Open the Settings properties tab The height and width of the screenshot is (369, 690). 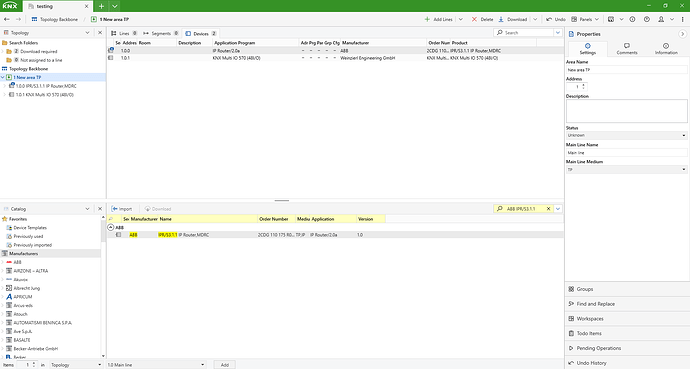(587, 48)
